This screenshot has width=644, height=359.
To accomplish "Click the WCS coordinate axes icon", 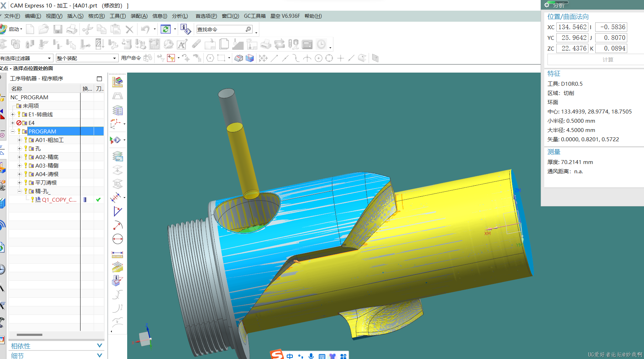I will (x=115, y=124).
